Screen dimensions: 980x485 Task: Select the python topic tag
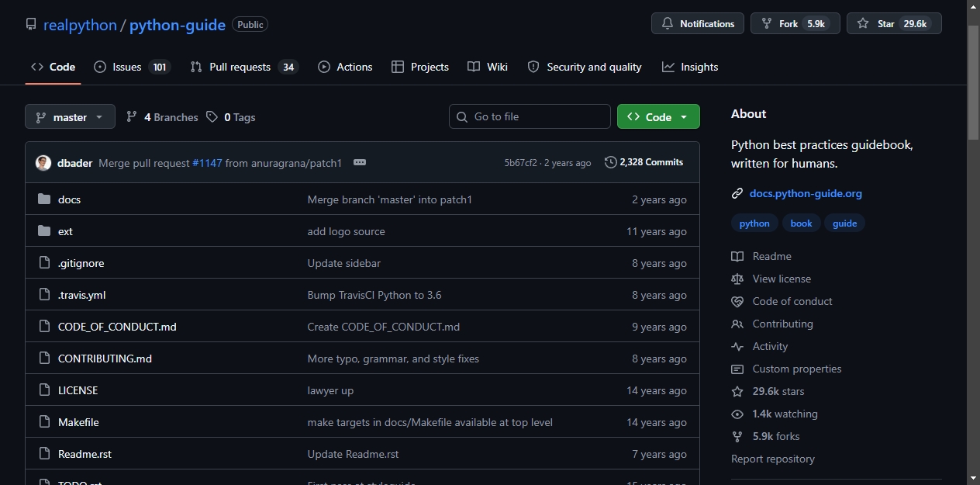[x=754, y=223]
